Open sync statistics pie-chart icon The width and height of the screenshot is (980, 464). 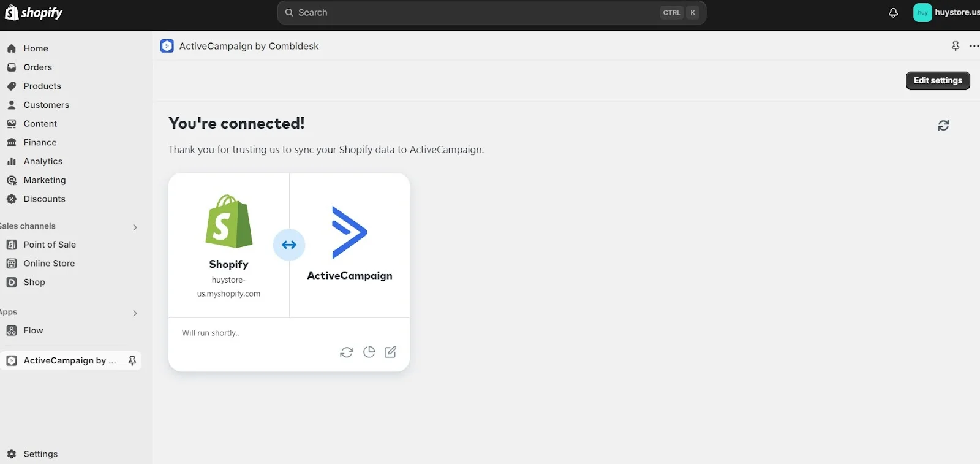369,352
